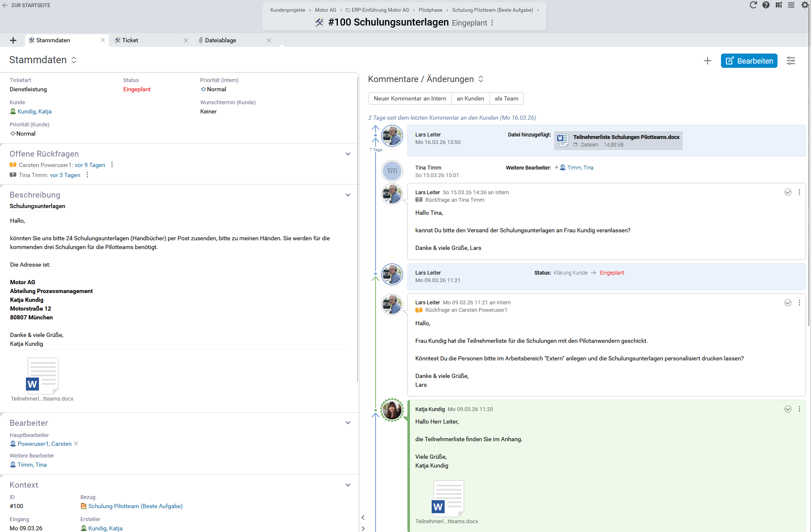The height and width of the screenshot is (532, 811).
Task: Click the collapse-left arrow on panel divider
Action: tap(363, 517)
